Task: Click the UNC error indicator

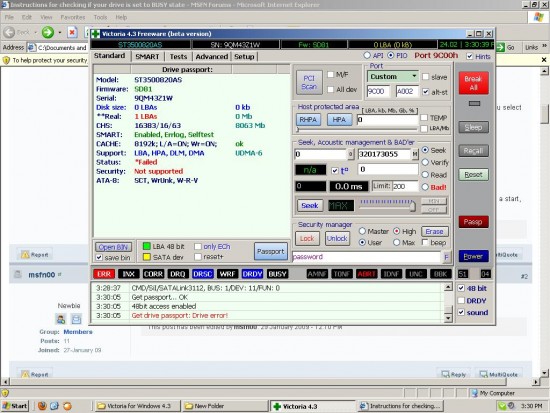Action: [x=416, y=274]
